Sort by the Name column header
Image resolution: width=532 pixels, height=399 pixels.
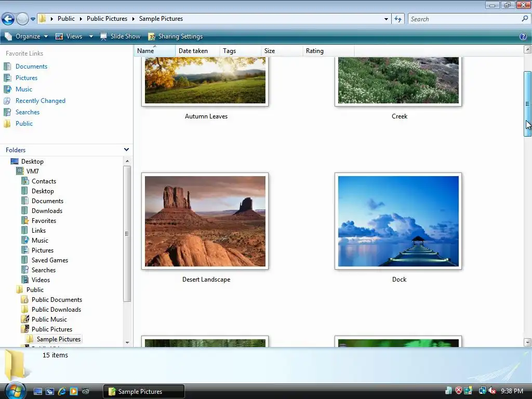[x=154, y=51]
